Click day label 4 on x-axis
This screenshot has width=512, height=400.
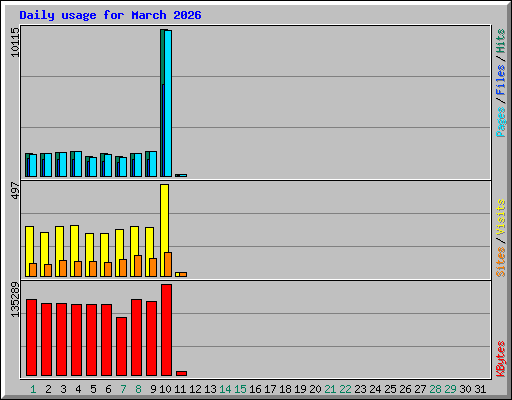(x=78, y=389)
